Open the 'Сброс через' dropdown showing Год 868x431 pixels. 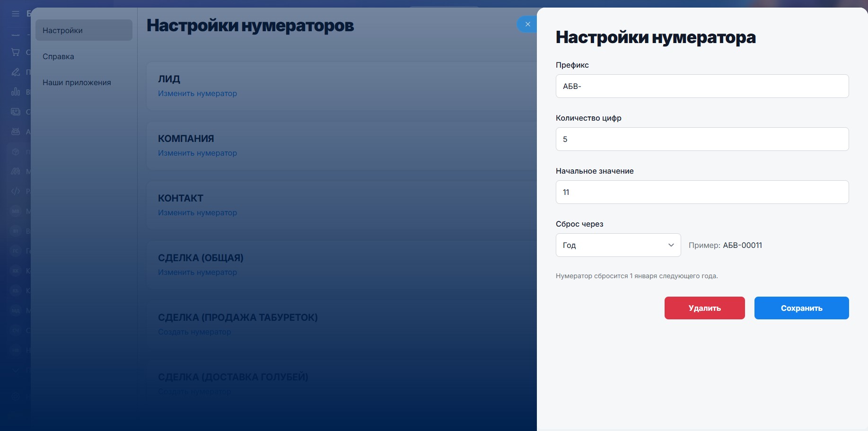point(618,245)
